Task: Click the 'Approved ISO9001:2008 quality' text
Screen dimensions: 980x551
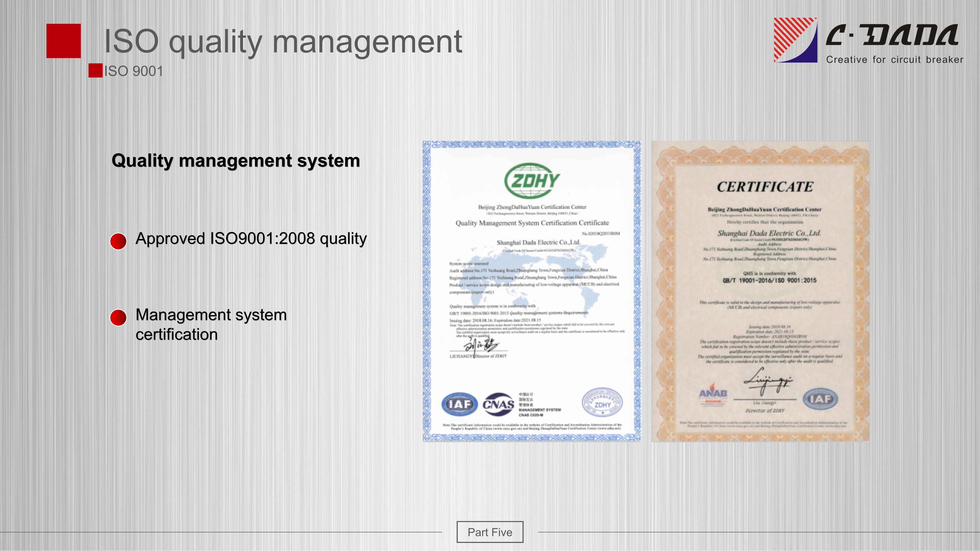Action: click(251, 239)
